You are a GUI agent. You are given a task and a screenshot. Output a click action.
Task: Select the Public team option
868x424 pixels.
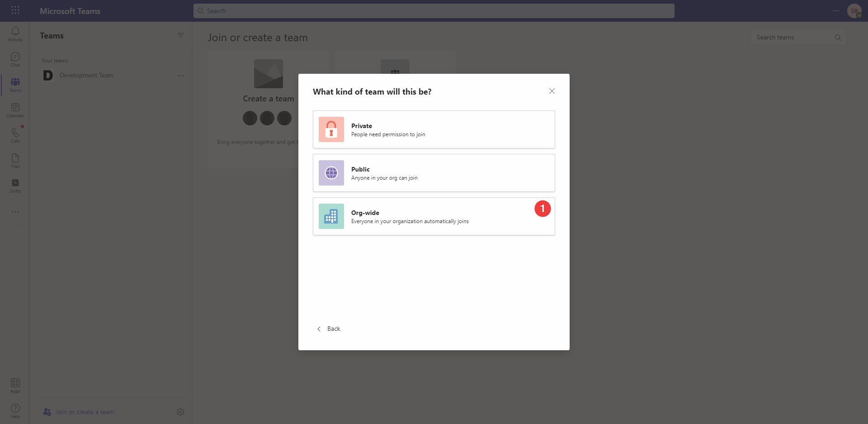pos(434,173)
